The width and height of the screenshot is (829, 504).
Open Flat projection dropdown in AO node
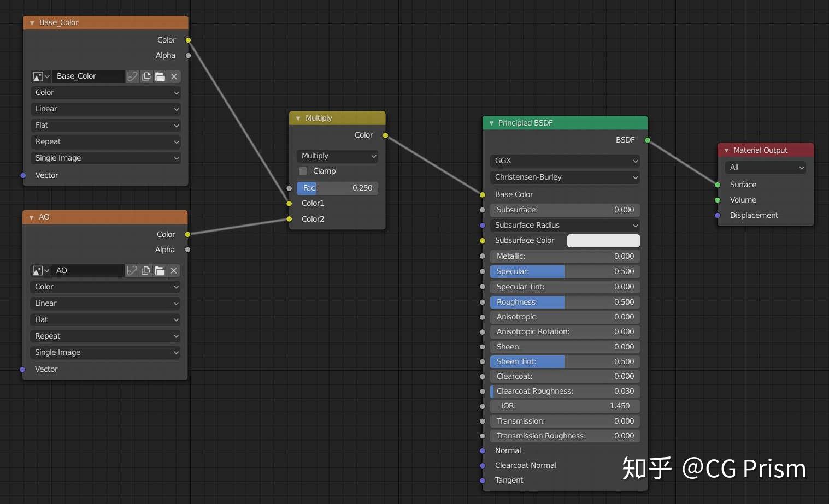(x=105, y=320)
